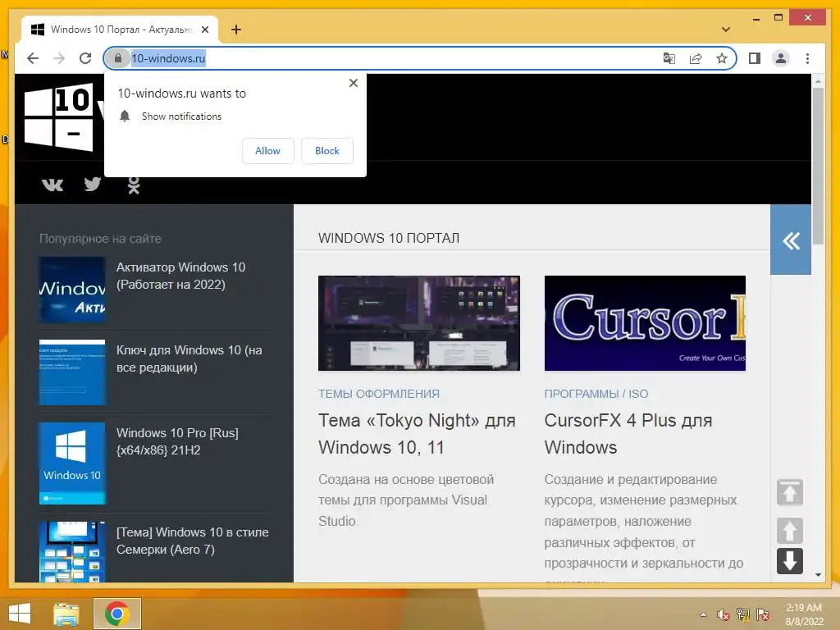Screen dimensions: 840x630
Task: Click Windows 10 Pro thumbnail image
Action: click(x=72, y=463)
